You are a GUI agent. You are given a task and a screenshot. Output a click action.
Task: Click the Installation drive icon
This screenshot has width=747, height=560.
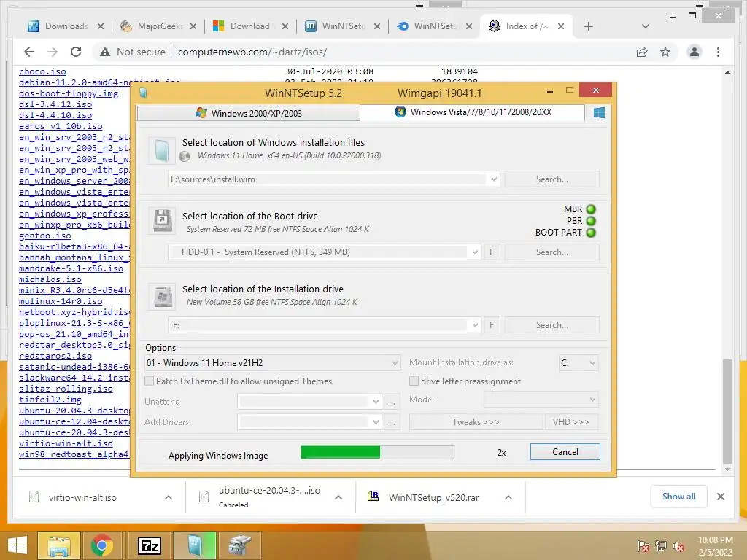click(162, 296)
